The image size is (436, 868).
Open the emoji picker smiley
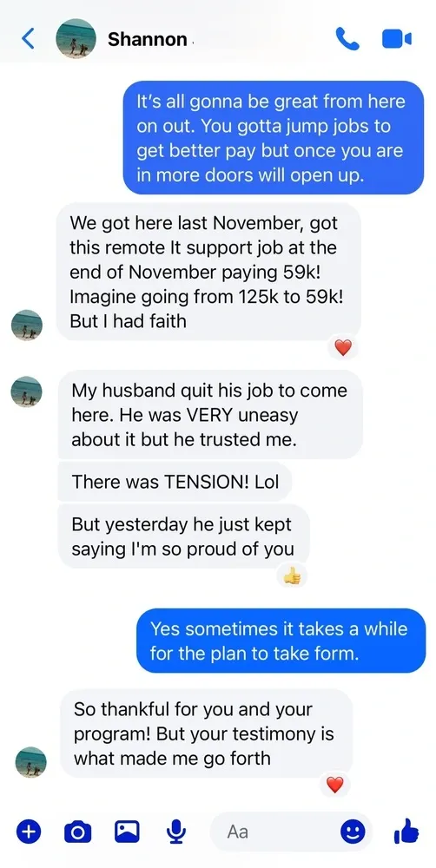(353, 831)
